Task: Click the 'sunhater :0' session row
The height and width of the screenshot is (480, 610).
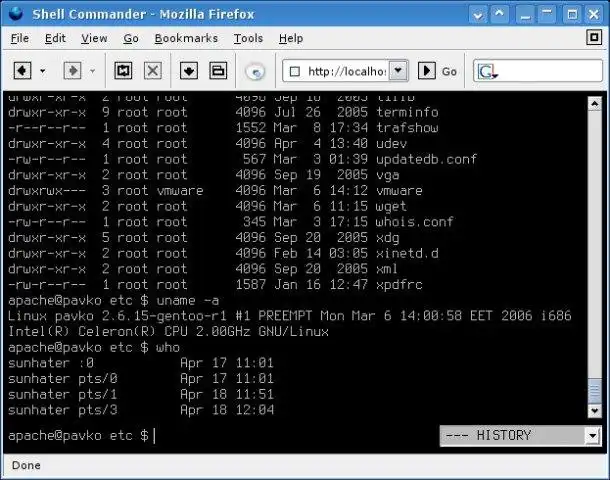Action: pyautogui.click(x=141, y=363)
